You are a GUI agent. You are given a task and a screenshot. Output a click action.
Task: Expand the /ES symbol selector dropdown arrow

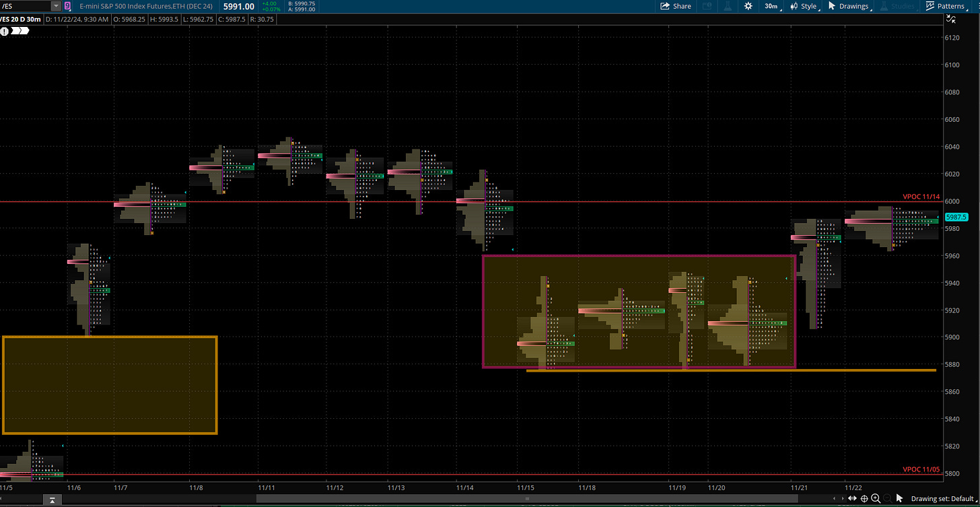click(55, 6)
